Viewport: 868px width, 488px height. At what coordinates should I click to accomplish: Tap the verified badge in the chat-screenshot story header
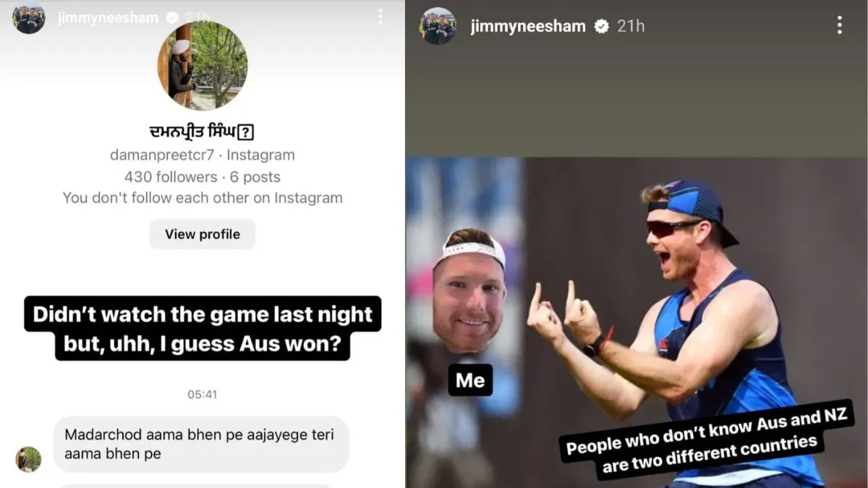[x=173, y=17]
